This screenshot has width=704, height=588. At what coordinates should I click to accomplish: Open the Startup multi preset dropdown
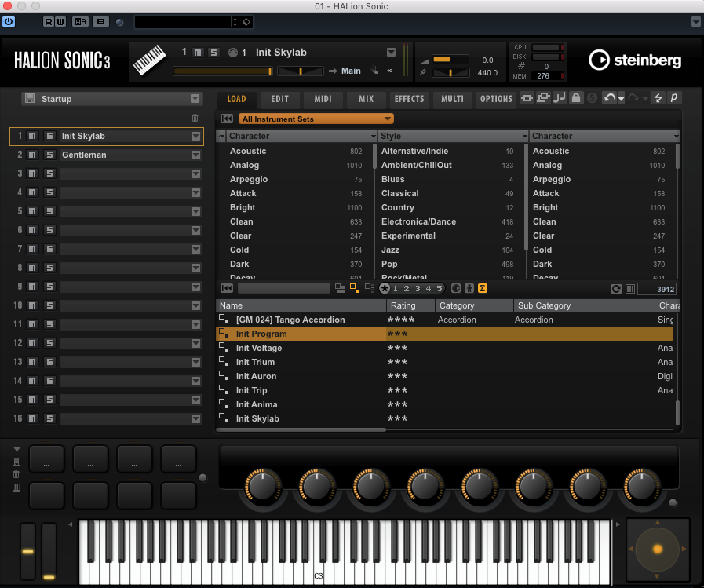point(195,99)
